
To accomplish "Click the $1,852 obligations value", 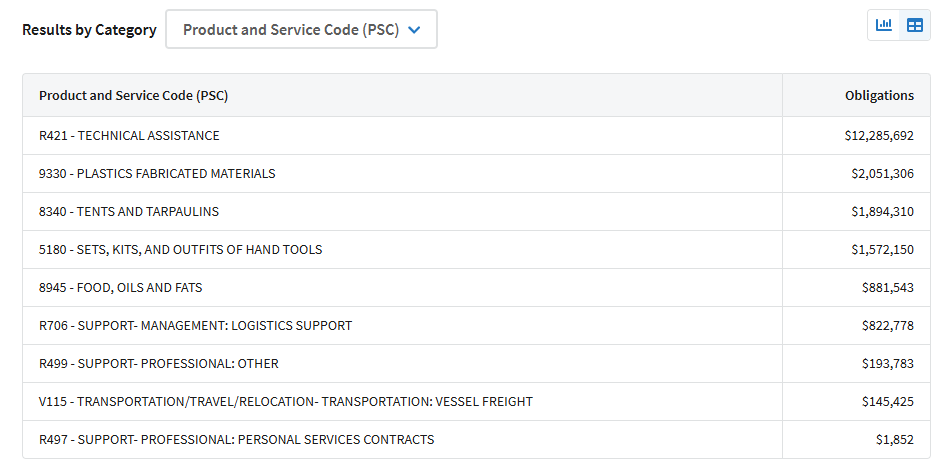I will pyautogui.click(x=895, y=440).
